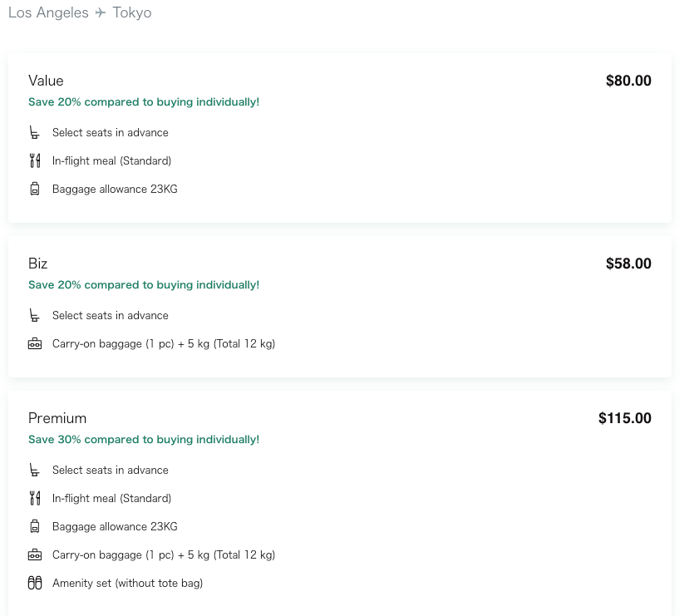Click the Premium Save 30% text
699x616 pixels.
(x=144, y=440)
